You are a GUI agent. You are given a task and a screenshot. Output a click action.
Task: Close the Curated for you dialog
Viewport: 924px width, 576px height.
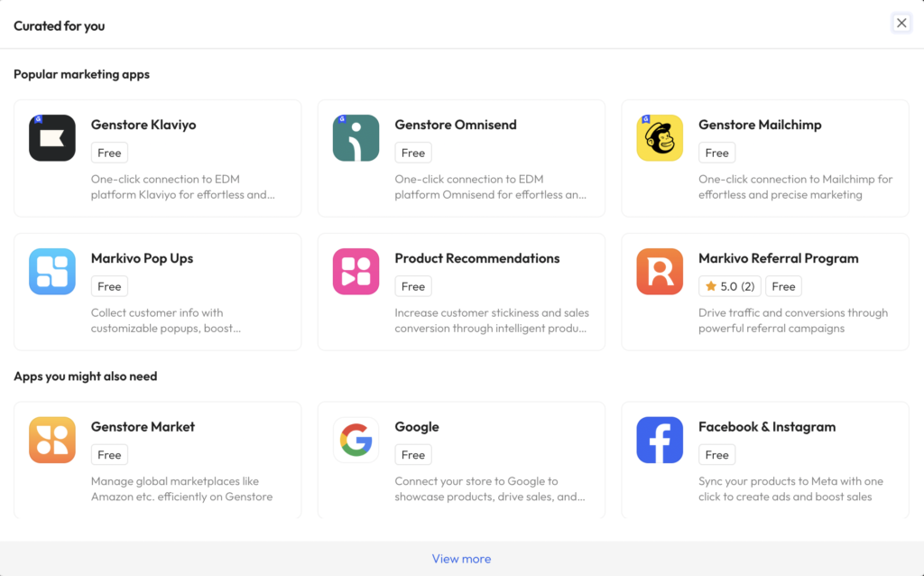(901, 23)
